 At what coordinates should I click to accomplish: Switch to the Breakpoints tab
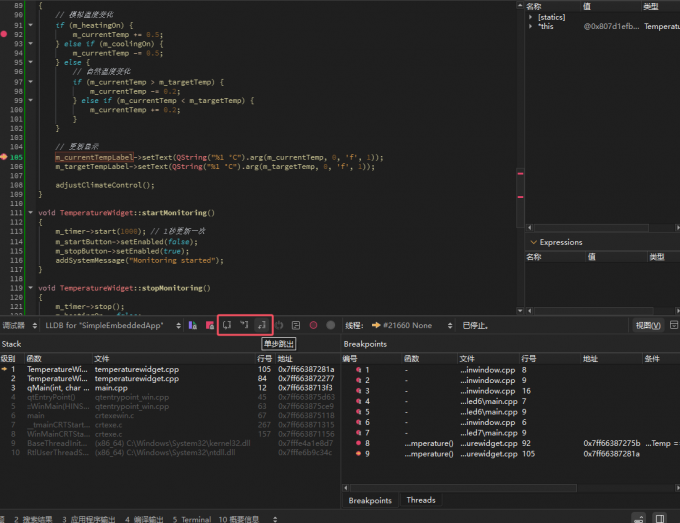(x=369, y=500)
